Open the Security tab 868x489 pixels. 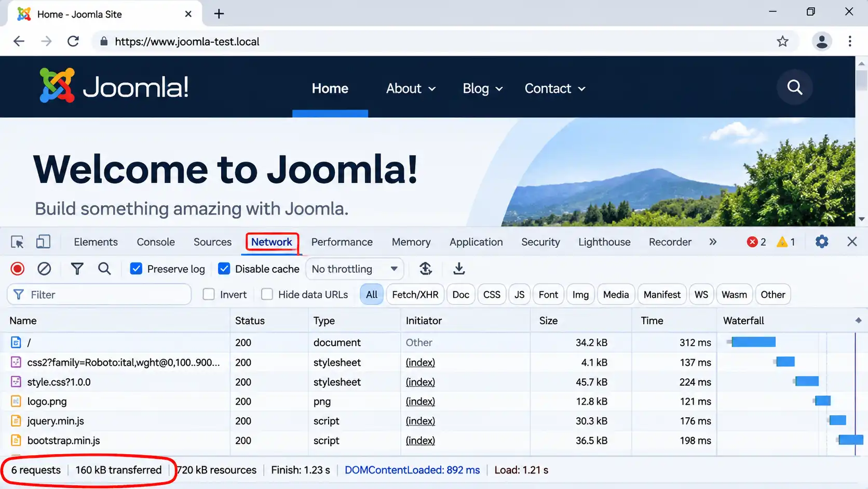pyautogui.click(x=540, y=242)
